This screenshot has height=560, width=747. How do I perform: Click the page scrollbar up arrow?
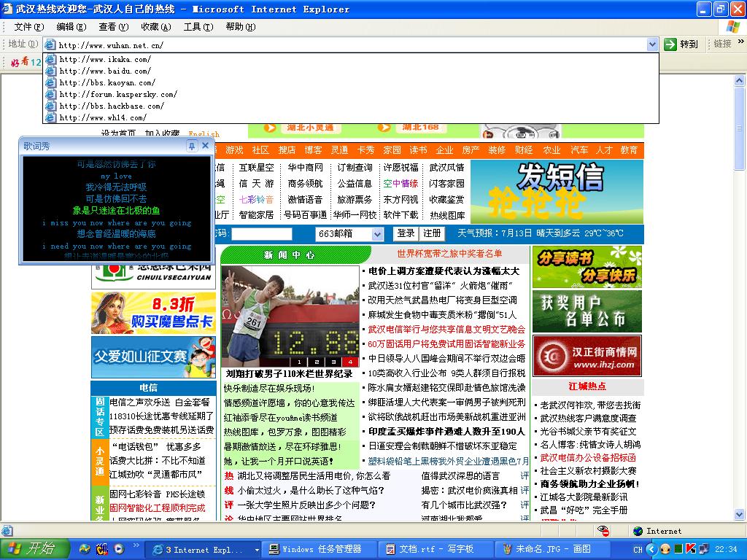point(740,80)
